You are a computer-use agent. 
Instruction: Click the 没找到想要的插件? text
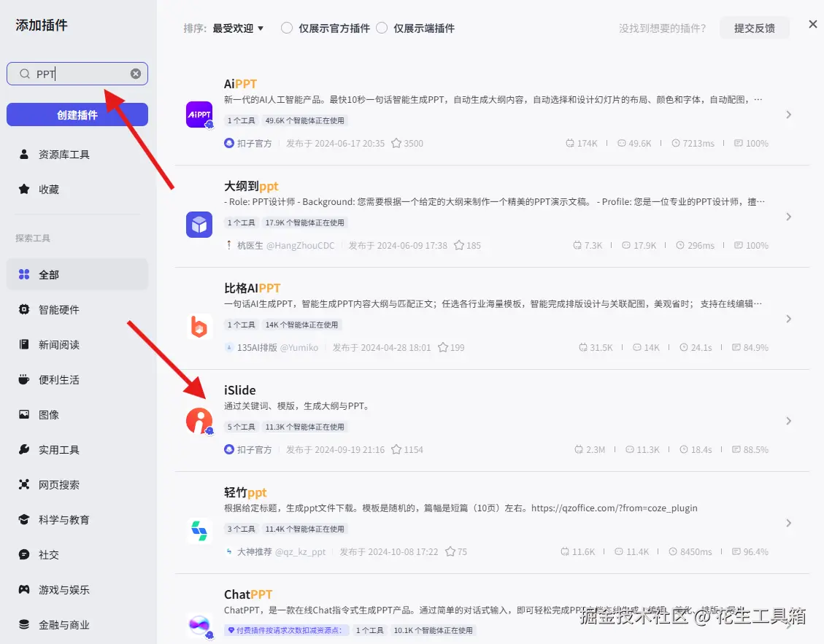[662, 28]
